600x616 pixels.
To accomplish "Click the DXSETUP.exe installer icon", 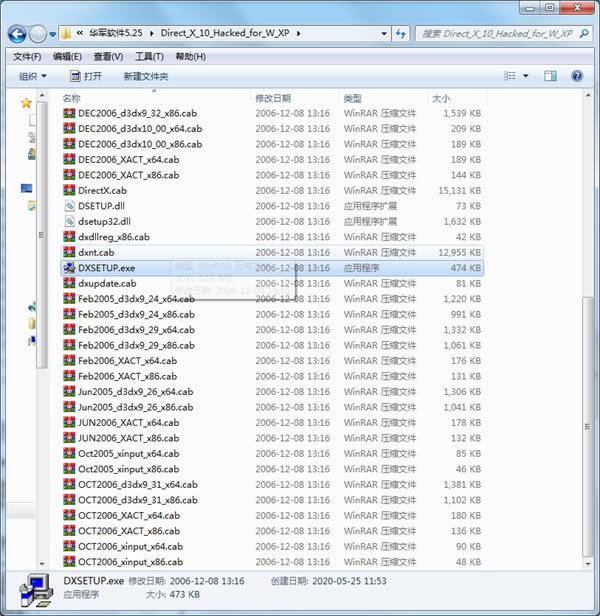I will coord(69,268).
